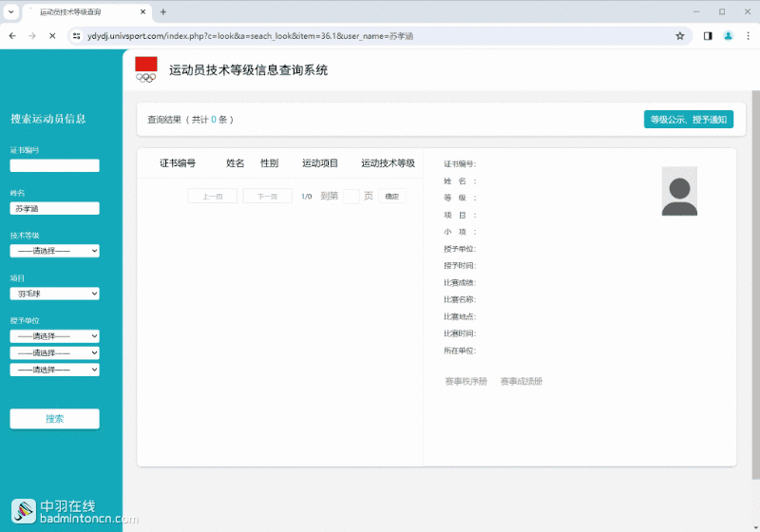Click the 运动技术等级 column header
Image resolution: width=760 pixels, height=532 pixels.
coord(388,163)
